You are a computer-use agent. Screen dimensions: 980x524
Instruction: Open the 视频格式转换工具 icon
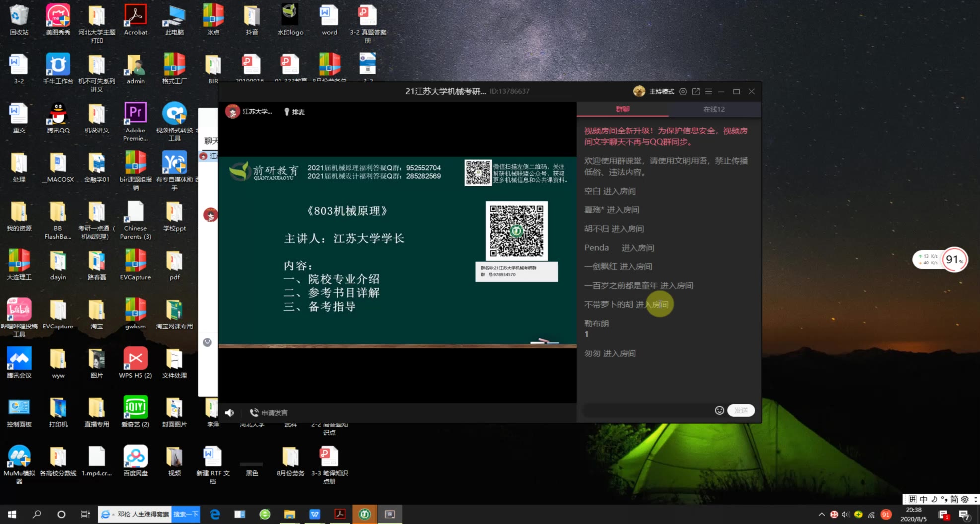[174, 122]
